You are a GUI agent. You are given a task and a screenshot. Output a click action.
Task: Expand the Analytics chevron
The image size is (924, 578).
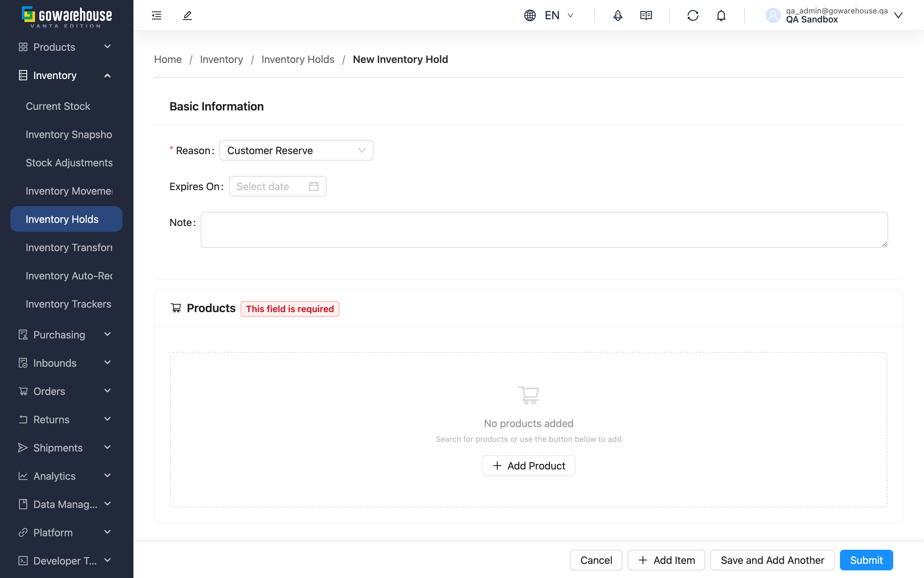(108, 476)
